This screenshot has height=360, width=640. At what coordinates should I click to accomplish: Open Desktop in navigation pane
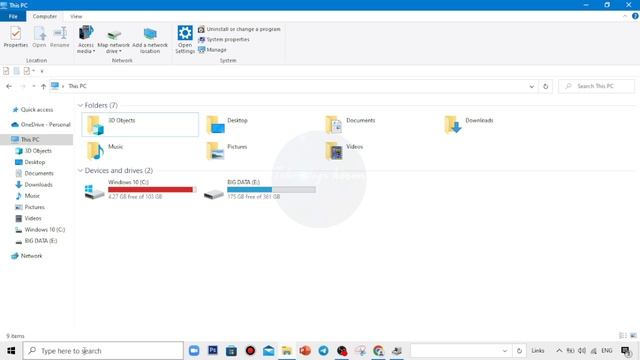(x=35, y=162)
